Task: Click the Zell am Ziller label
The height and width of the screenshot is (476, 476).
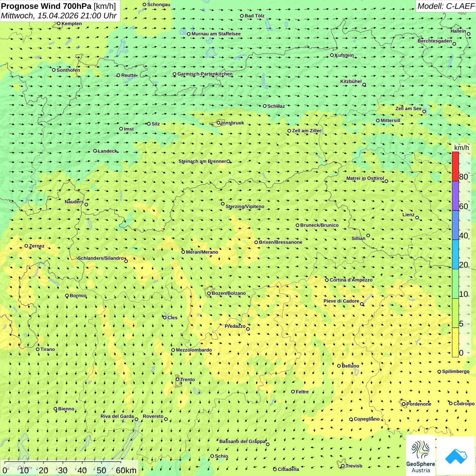Action: coord(307,131)
